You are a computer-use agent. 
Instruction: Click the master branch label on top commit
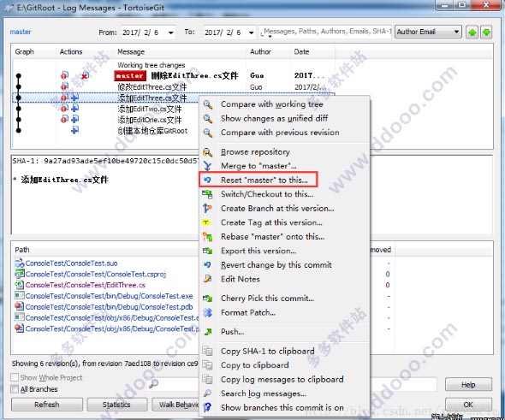click(x=130, y=75)
